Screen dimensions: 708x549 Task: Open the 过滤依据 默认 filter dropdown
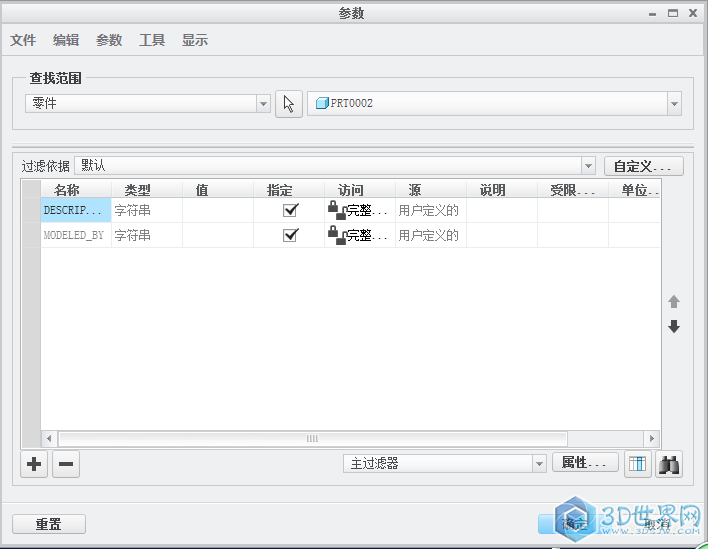pyautogui.click(x=588, y=166)
